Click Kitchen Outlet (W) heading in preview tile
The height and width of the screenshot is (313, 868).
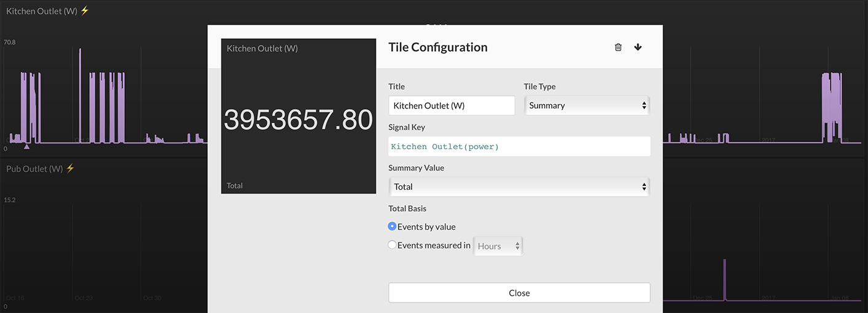262,48
